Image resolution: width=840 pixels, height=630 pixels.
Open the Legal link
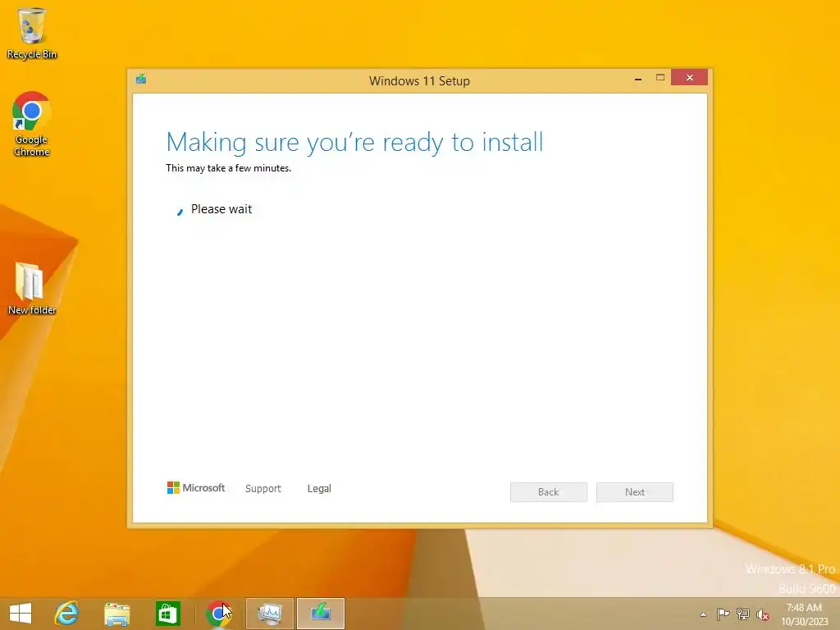[x=319, y=489]
